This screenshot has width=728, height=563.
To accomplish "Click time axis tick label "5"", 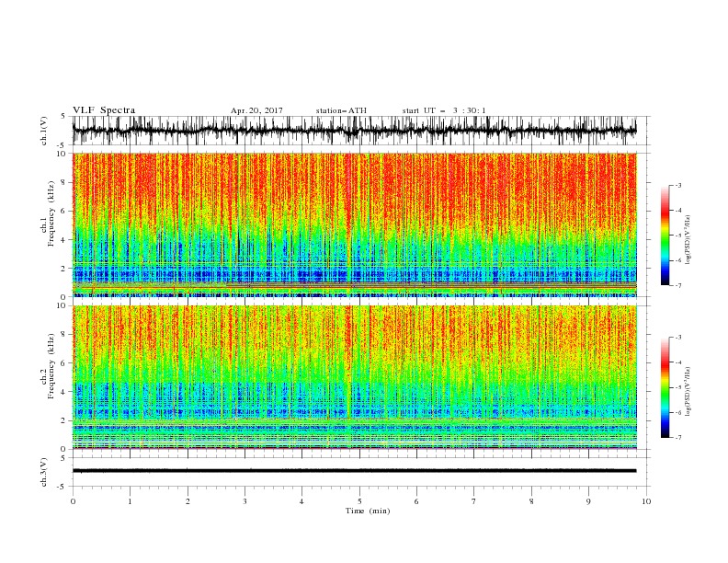I will point(359,501).
